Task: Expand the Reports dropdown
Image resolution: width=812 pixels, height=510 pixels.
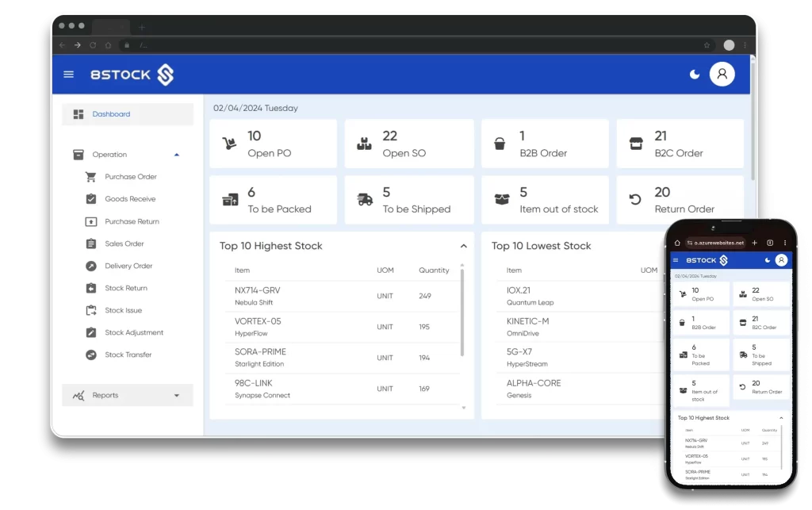Action: pyautogui.click(x=178, y=394)
